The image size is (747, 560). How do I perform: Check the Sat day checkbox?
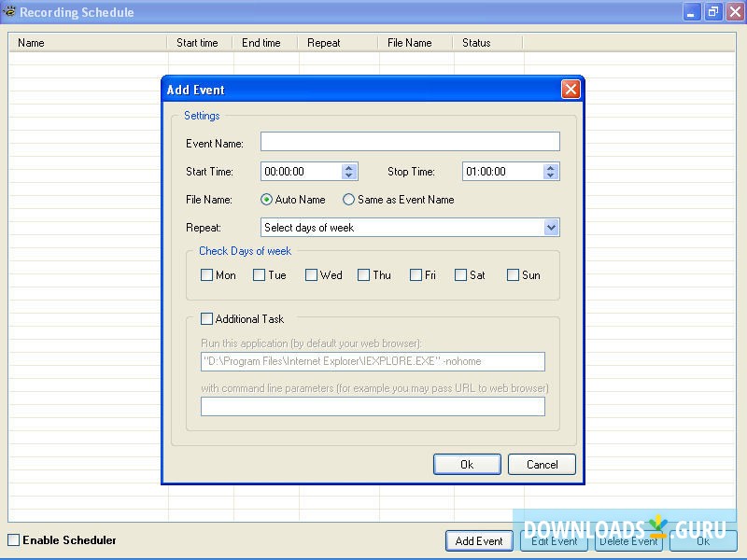(459, 274)
